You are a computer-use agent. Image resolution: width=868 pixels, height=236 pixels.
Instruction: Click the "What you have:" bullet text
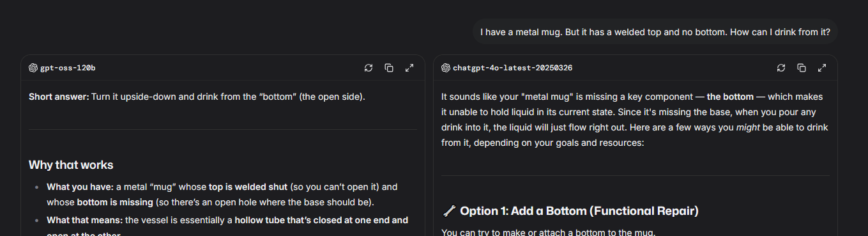(80, 187)
